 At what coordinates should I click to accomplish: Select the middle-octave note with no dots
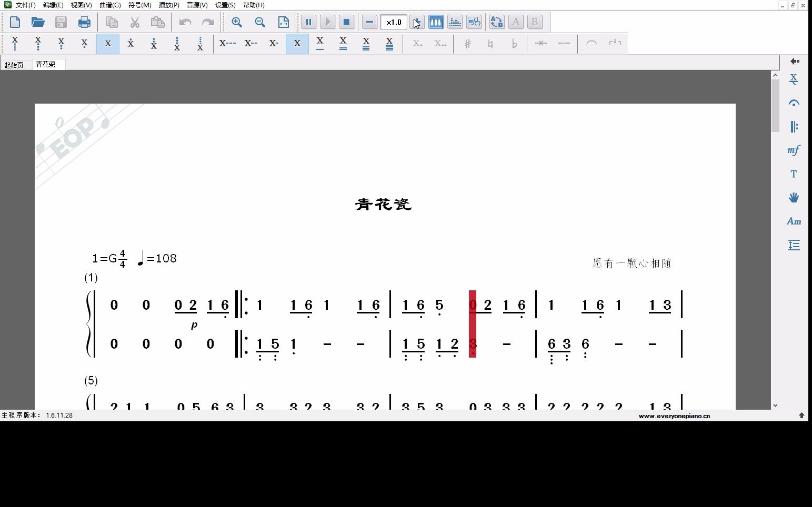coord(108,44)
